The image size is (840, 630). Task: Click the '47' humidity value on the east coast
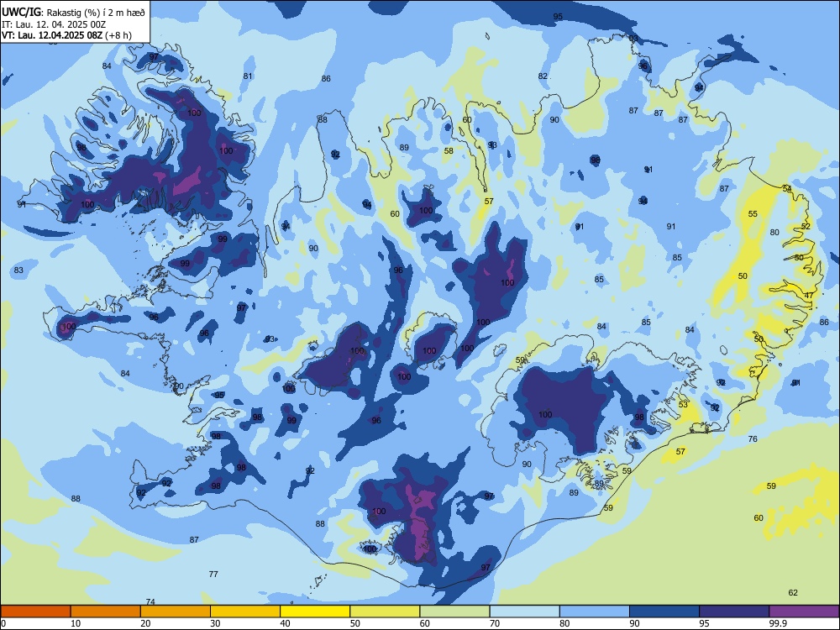point(809,295)
